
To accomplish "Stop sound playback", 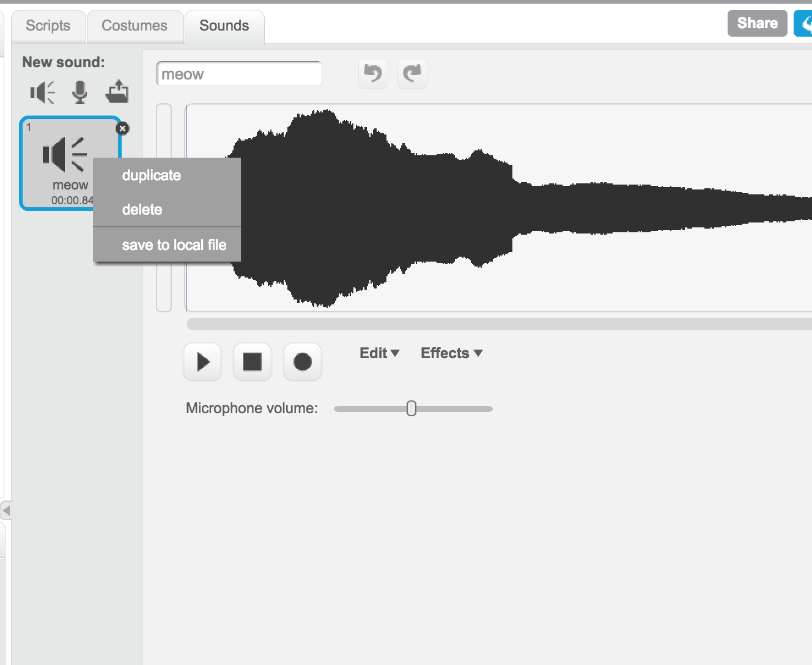I will (x=252, y=362).
